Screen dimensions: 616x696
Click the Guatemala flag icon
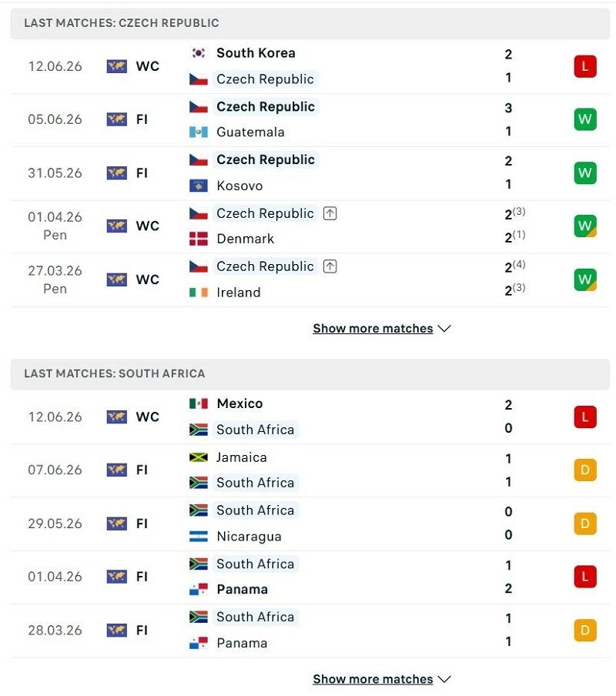[199, 132]
